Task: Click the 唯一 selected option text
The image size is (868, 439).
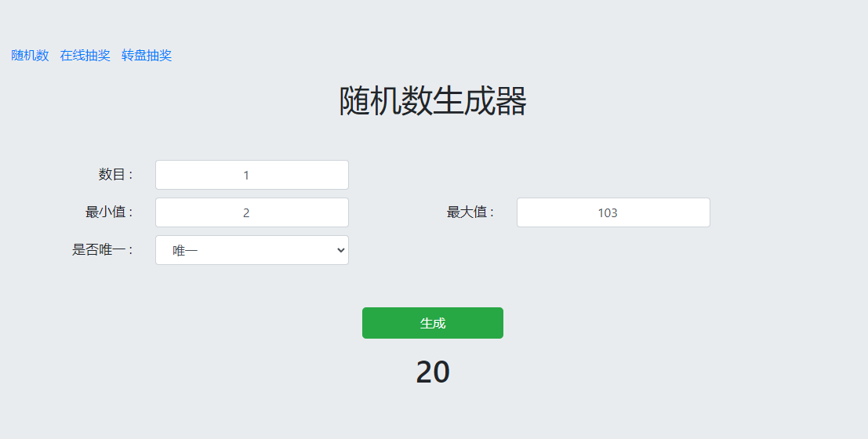Action: (x=185, y=251)
